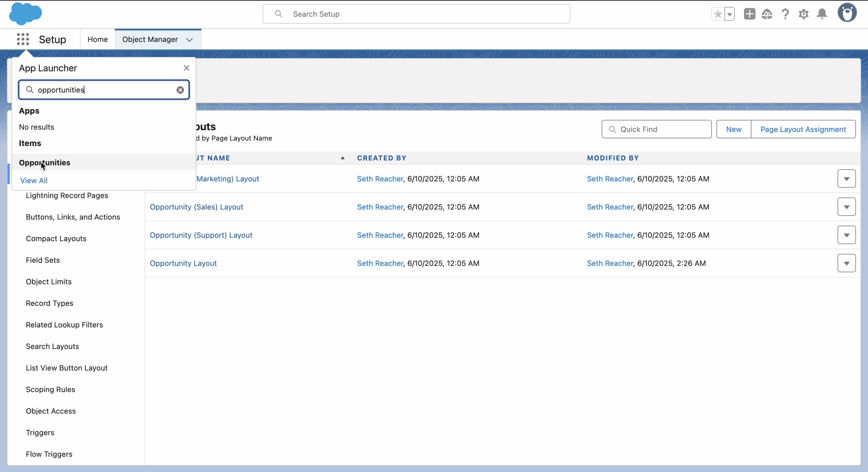Screen dimensions: 868x472
Task: Click the Salesforce cloud logo
Action: [25, 14]
